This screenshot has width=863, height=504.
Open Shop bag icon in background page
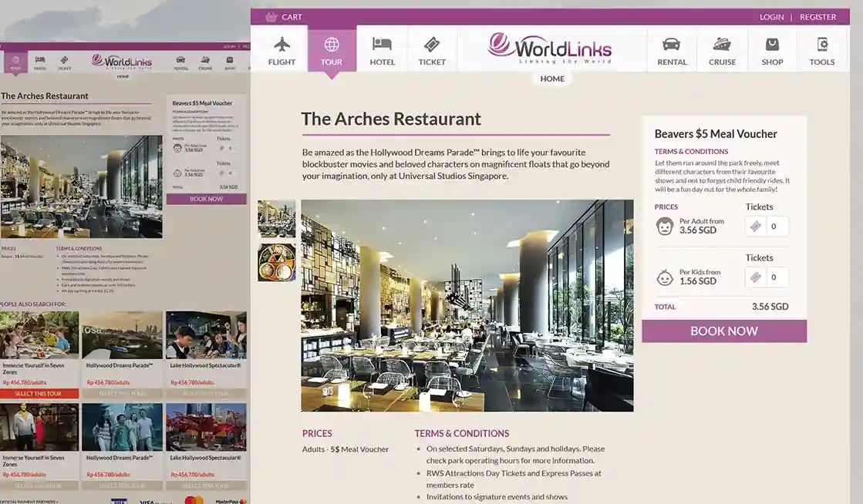(x=230, y=60)
